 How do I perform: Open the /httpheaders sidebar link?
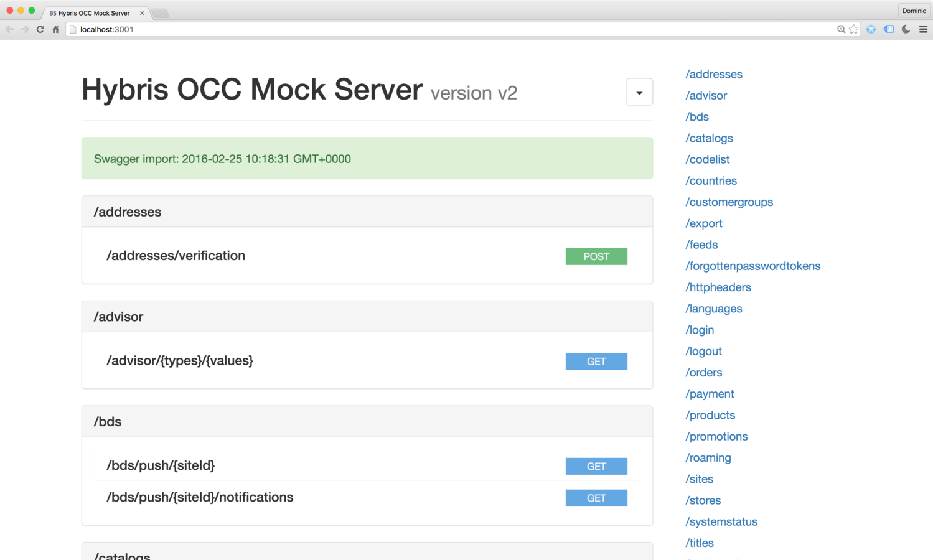point(718,287)
